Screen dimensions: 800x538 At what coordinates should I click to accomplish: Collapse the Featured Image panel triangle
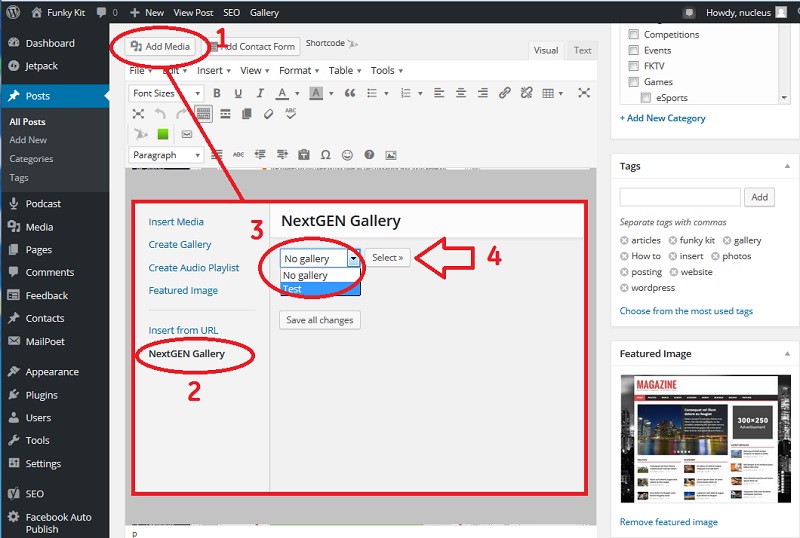tap(787, 354)
